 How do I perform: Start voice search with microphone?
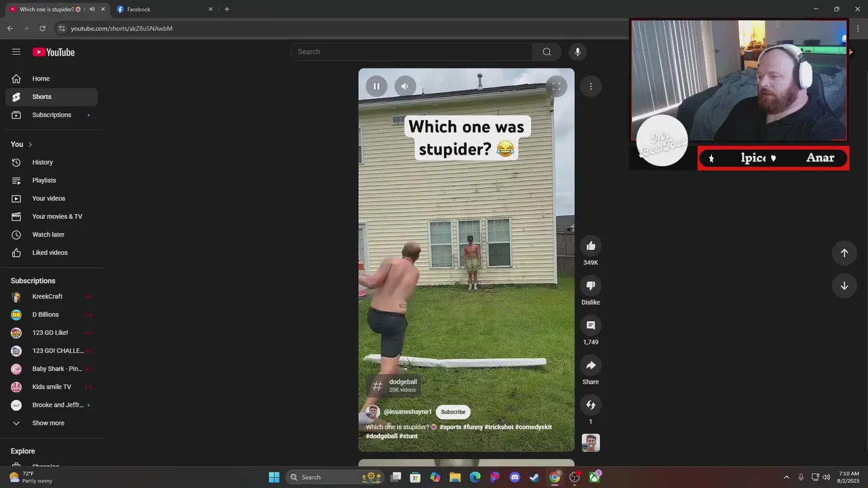tap(578, 52)
